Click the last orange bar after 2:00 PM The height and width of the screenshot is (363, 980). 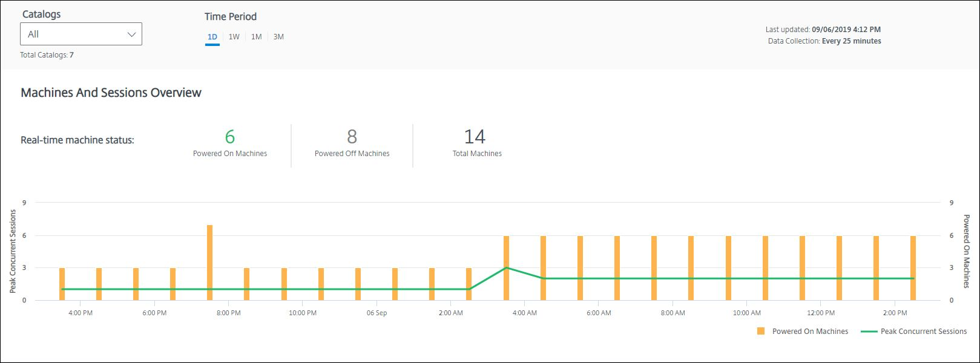click(x=913, y=268)
